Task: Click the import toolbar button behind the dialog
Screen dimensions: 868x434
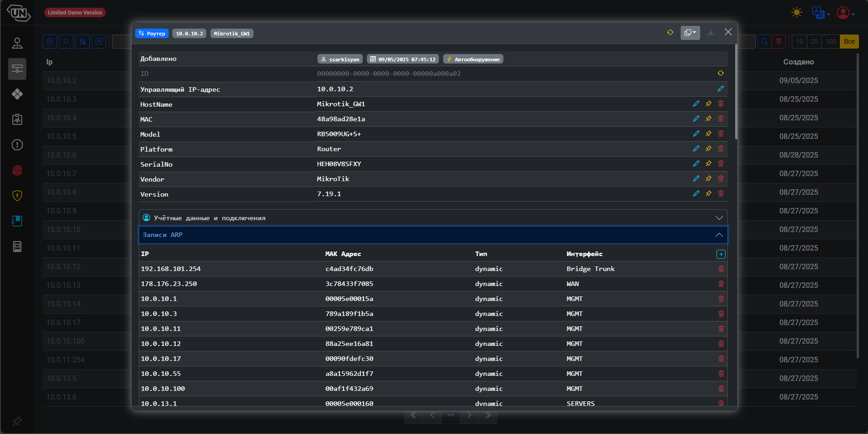Action: tap(99, 41)
